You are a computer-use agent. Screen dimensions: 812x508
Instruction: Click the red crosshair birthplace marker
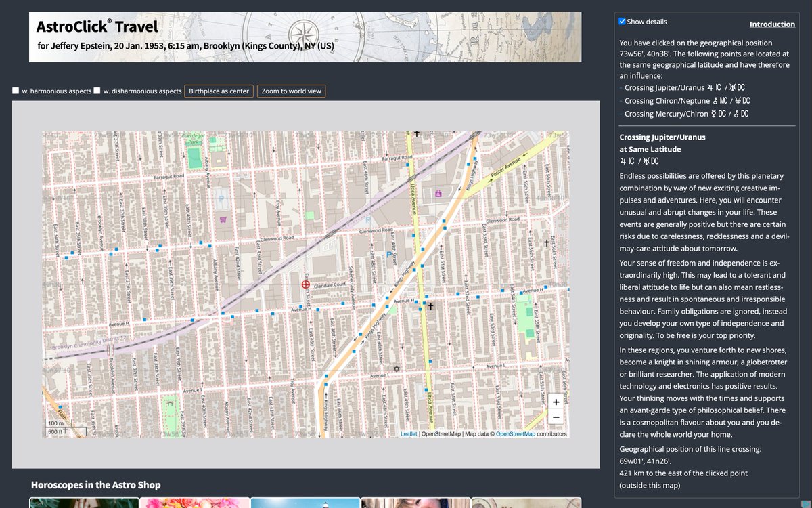tap(305, 285)
